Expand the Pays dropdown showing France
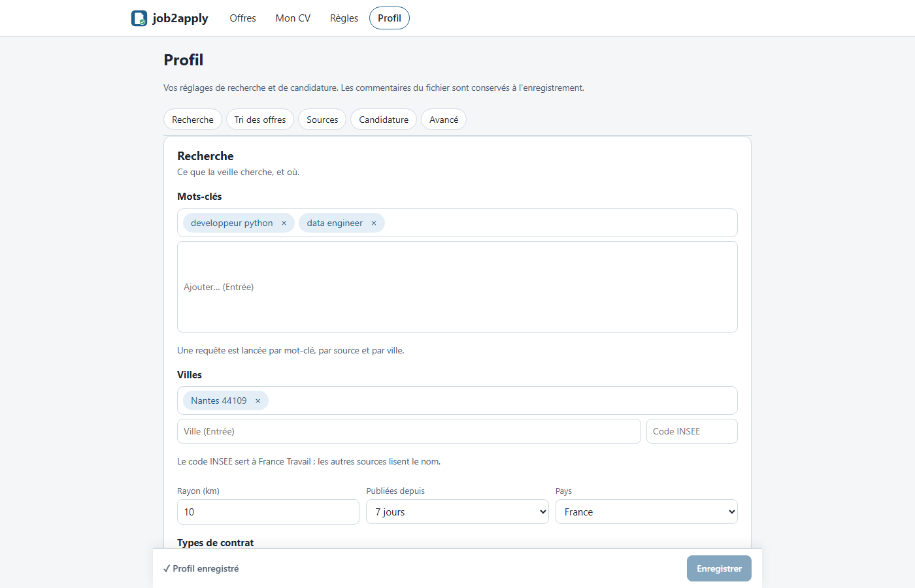 coord(646,512)
